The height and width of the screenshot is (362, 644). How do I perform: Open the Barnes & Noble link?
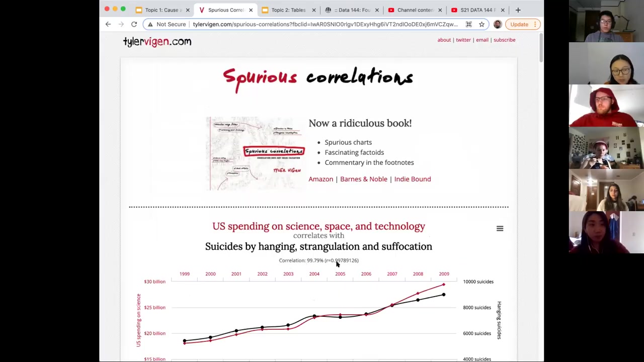pyautogui.click(x=364, y=179)
